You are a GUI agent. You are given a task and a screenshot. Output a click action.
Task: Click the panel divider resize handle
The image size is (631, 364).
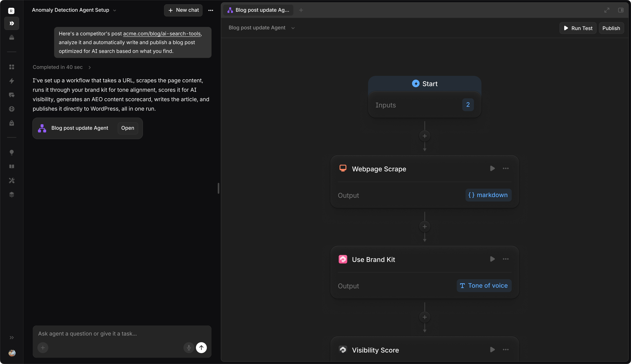coord(218,188)
